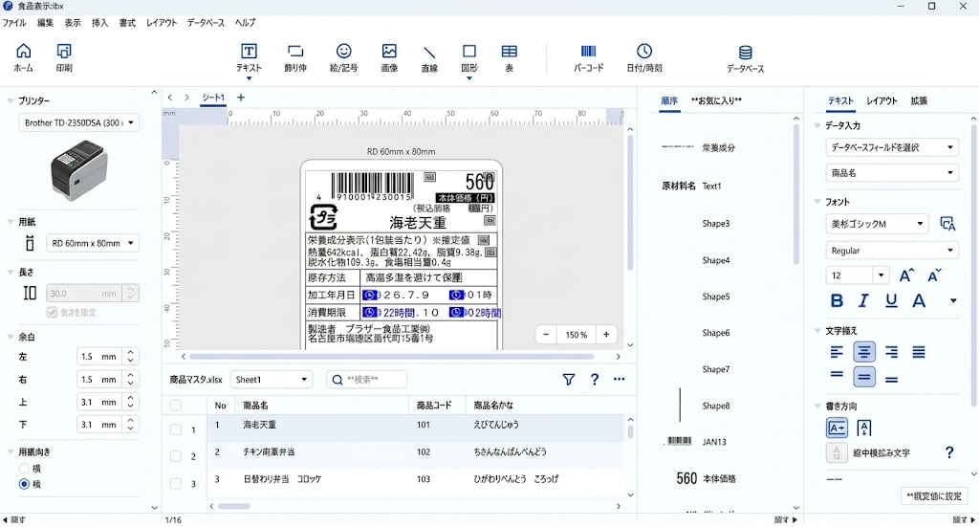Zoom in with the plus button
The image size is (980, 527).
(606, 335)
